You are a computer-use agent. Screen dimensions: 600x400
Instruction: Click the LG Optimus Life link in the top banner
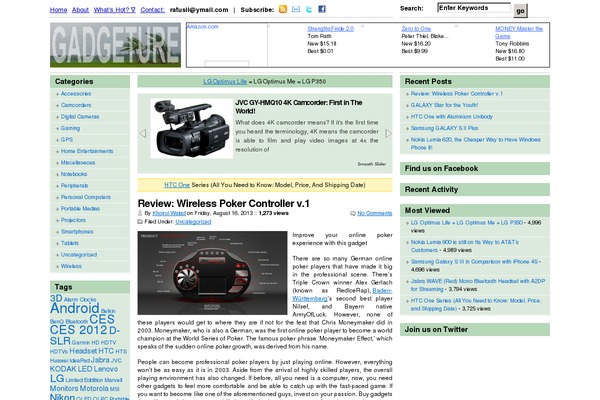pos(225,82)
